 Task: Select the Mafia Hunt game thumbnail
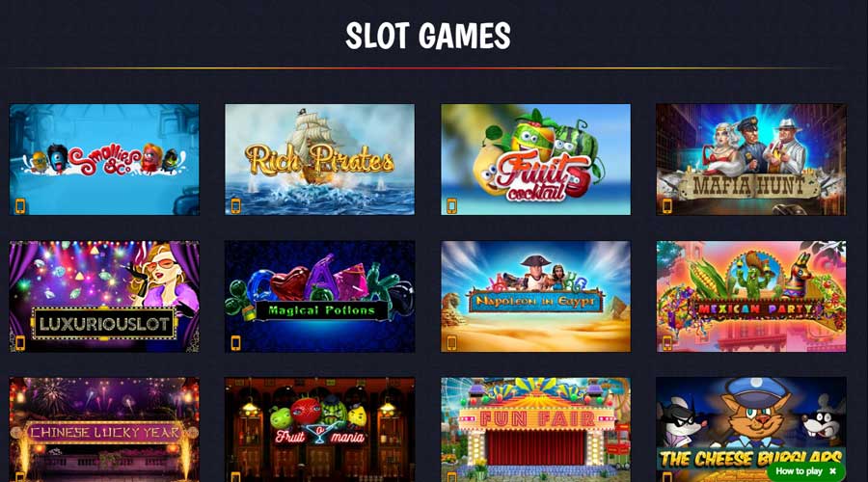(x=750, y=159)
